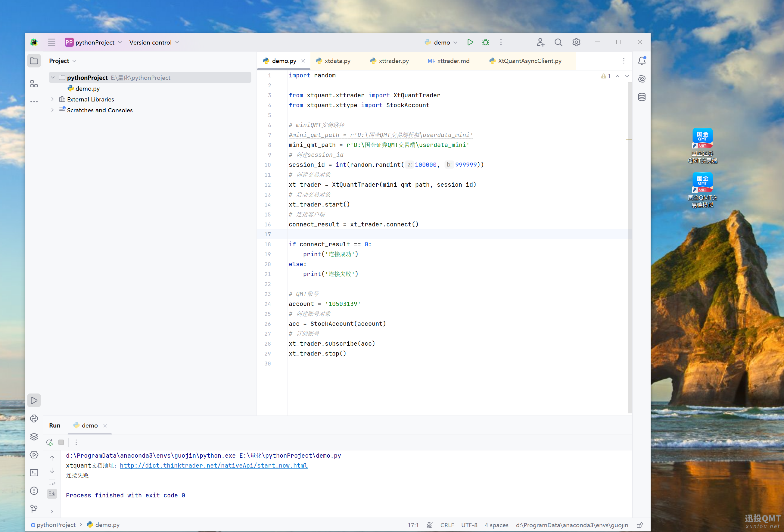Change 4 spaces indent setting

coord(496,525)
